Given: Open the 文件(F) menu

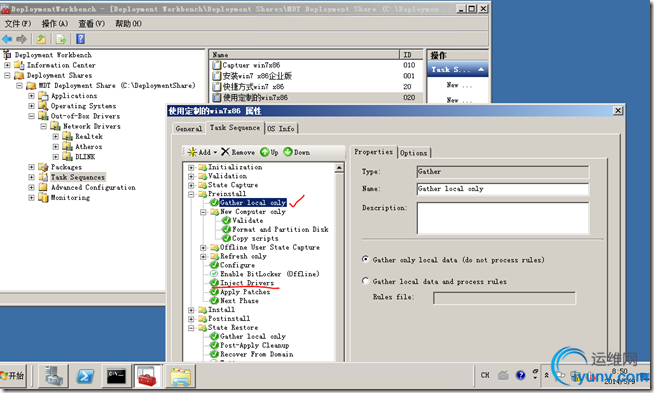Looking at the screenshot, I should coord(18,24).
